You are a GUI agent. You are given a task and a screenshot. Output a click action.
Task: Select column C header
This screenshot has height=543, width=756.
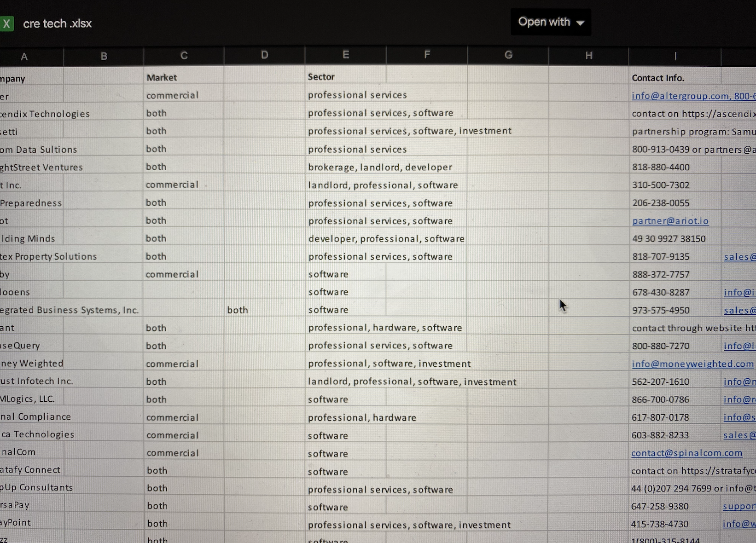pos(184,56)
